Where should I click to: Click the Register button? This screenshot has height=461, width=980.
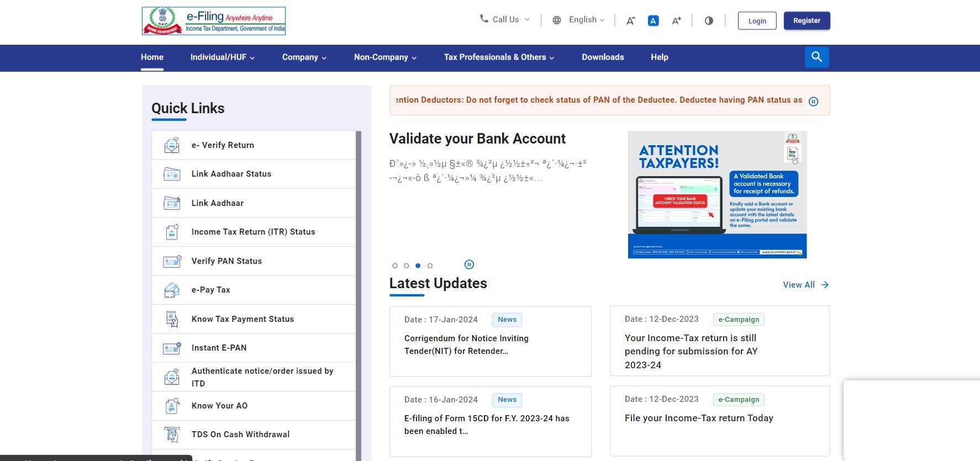(807, 21)
